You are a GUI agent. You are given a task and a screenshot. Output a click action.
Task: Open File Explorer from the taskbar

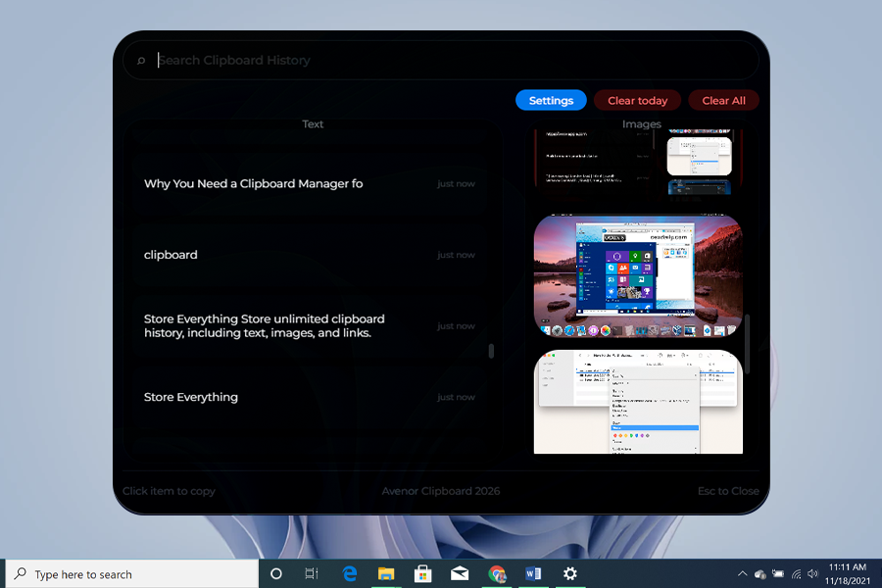[x=386, y=572]
